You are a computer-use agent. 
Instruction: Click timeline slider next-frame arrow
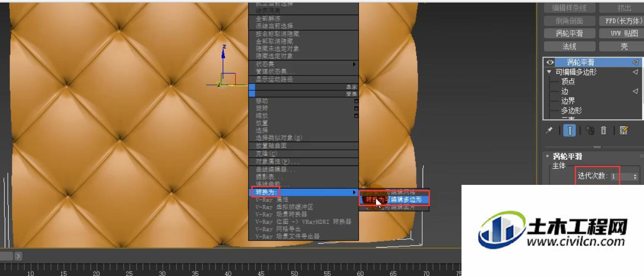coord(18,256)
